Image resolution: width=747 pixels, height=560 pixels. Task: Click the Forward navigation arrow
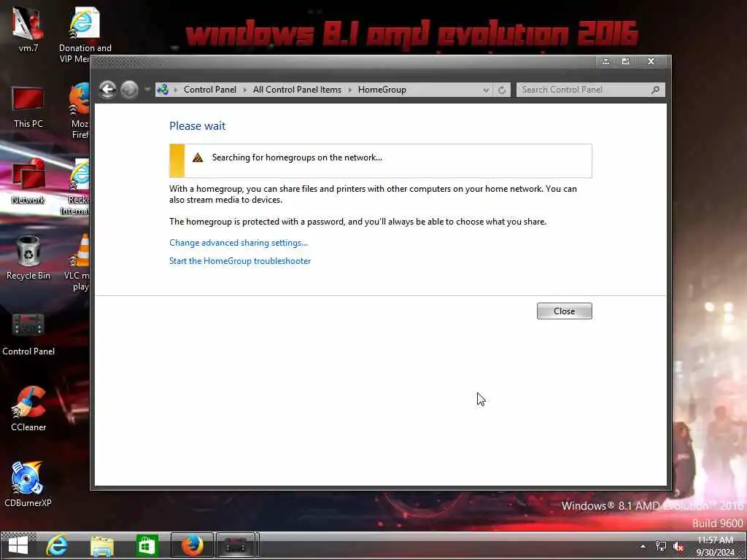[129, 90]
